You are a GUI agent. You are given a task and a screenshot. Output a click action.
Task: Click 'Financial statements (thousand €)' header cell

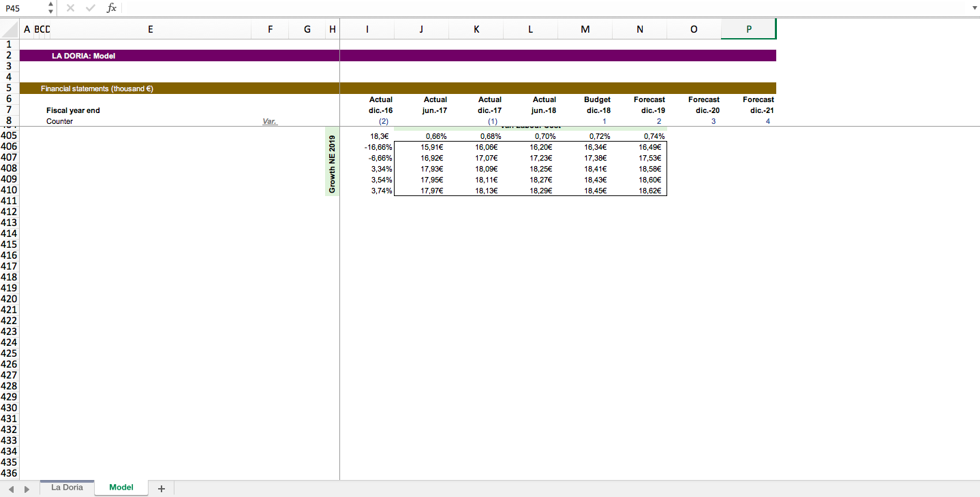(x=96, y=89)
